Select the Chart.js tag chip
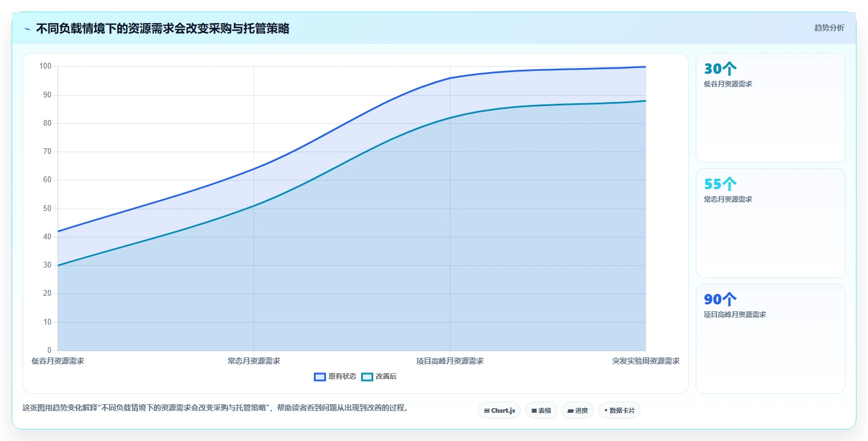Image resolution: width=868 pixels, height=441 pixels. point(499,410)
